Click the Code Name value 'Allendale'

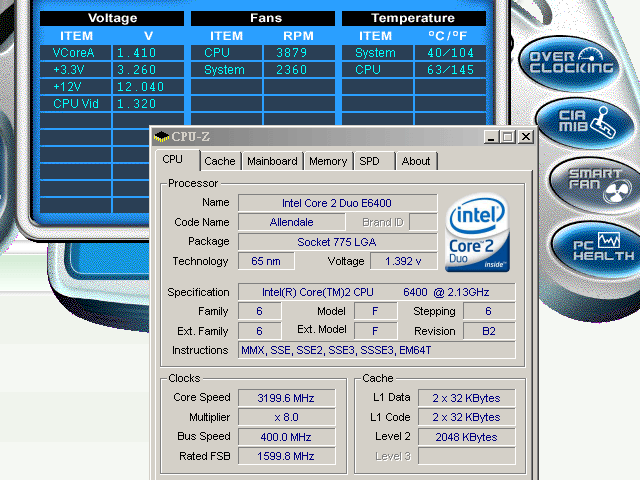[291, 222]
